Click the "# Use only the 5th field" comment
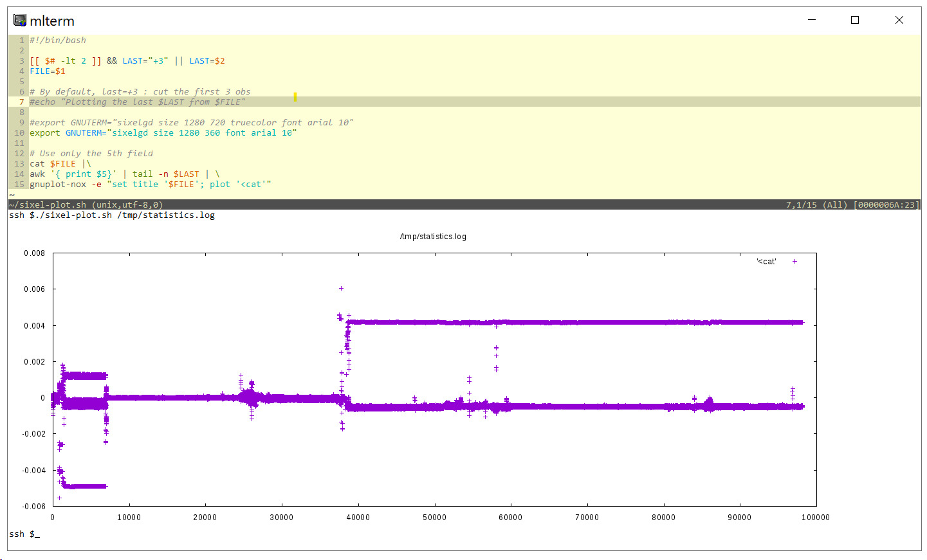Screen dimensions: 927x560 coord(91,154)
